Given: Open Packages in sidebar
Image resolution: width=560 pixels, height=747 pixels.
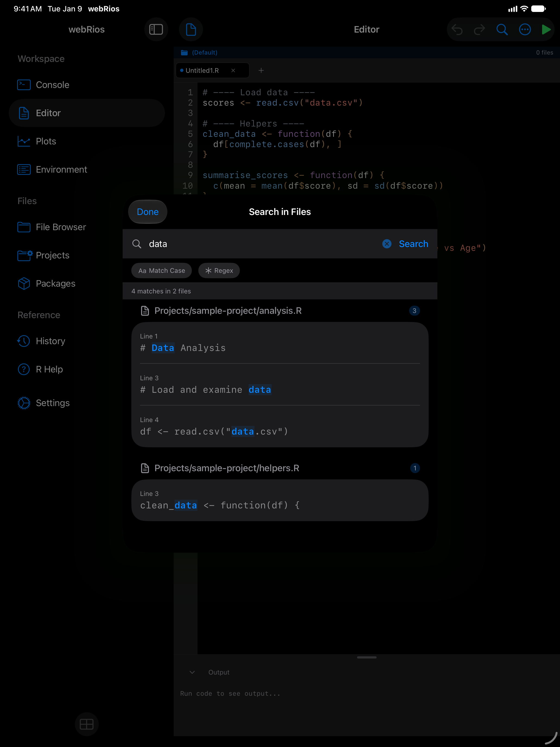Looking at the screenshot, I should [x=87, y=284].
